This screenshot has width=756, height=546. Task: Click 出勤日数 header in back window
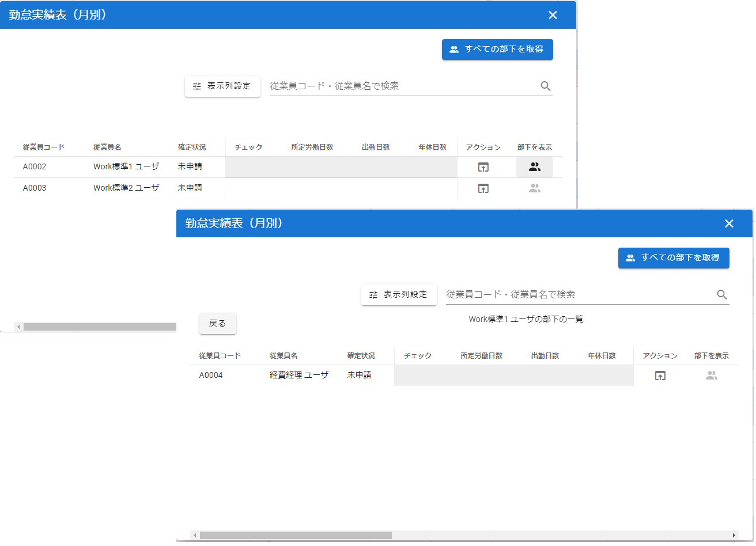(376, 147)
